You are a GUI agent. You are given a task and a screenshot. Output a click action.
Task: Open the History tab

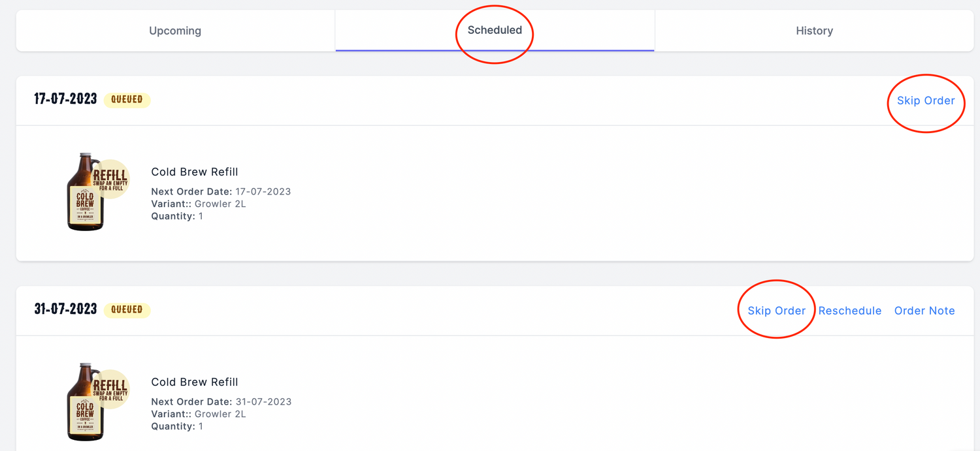(814, 31)
